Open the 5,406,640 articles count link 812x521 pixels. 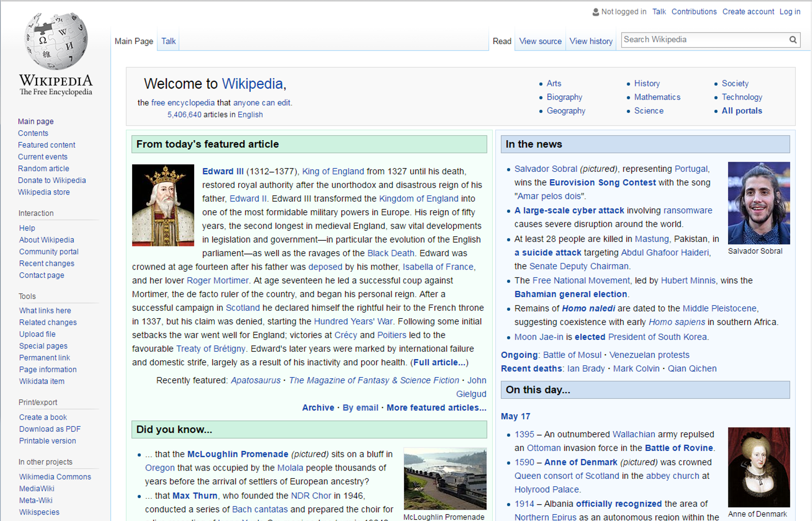(184, 115)
